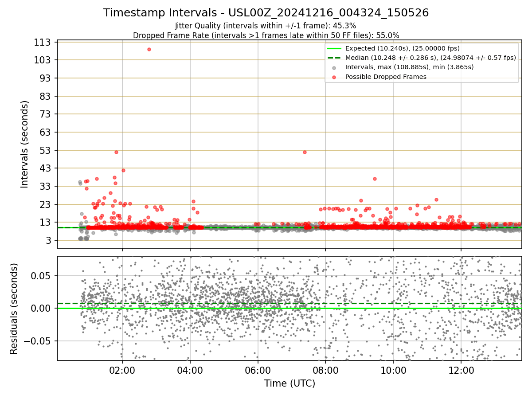Click the red outlier point near 09:25 at 37 seconds
Viewport: 532px width, 399px height.
click(x=375, y=179)
